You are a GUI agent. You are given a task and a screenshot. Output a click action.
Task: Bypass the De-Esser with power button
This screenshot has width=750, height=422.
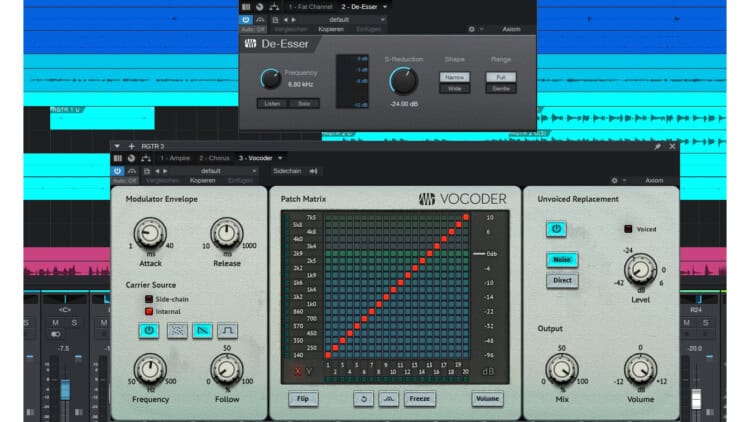pyautogui.click(x=246, y=19)
